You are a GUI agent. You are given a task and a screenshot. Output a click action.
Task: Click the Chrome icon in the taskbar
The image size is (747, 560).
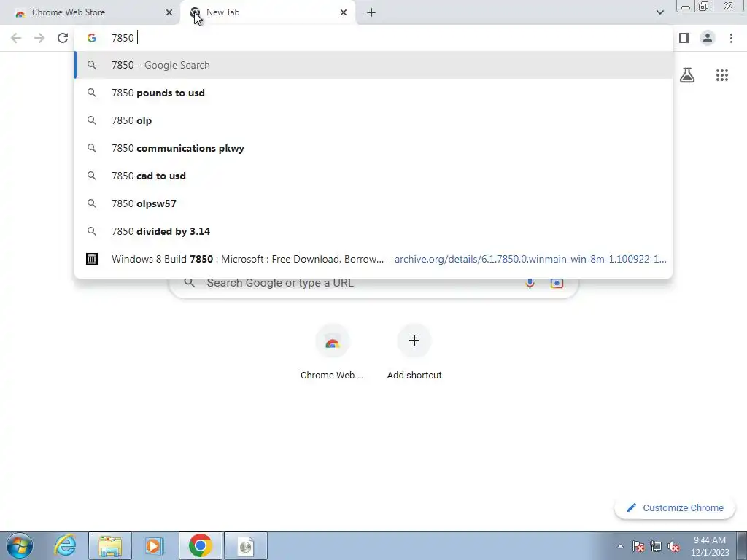(x=200, y=545)
